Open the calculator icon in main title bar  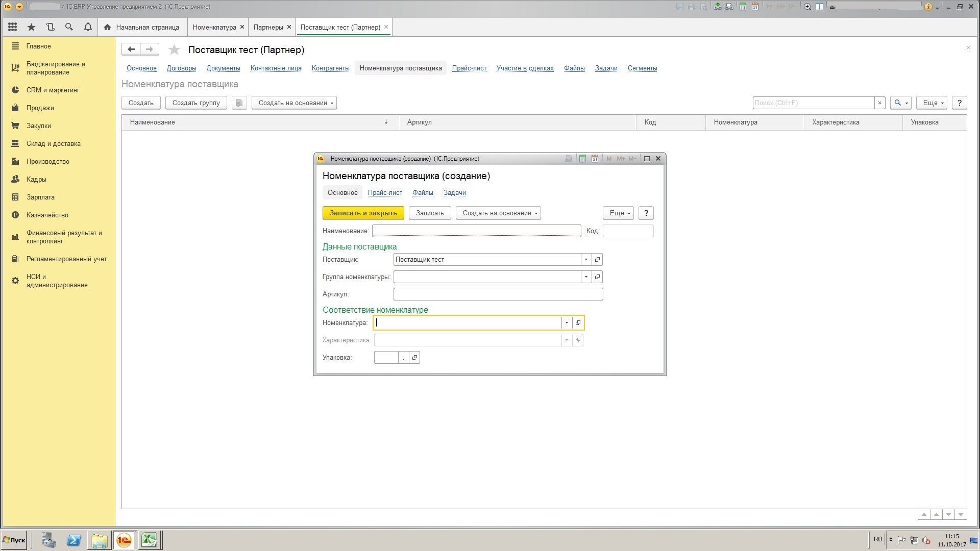[743, 7]
